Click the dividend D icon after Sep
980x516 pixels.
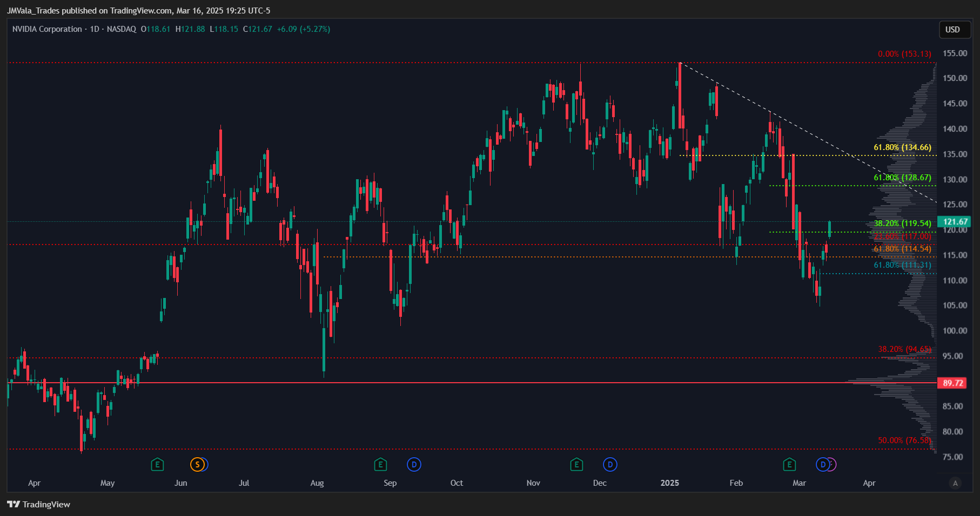pyautogui.click(x=414, y=464)
